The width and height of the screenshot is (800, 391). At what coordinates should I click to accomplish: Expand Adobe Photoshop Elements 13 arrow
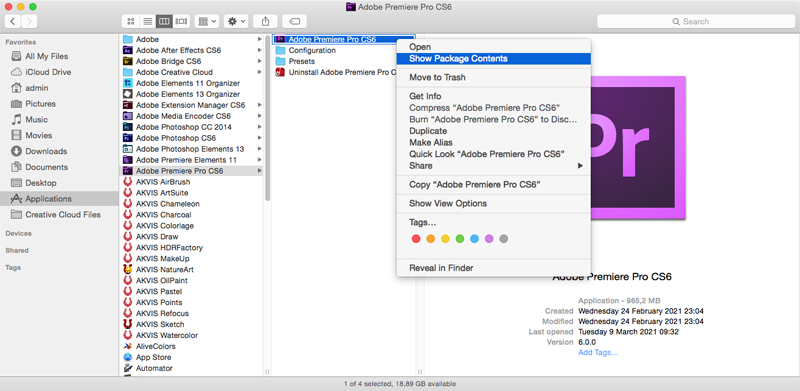pyautogui.click(x=260, y=149)
